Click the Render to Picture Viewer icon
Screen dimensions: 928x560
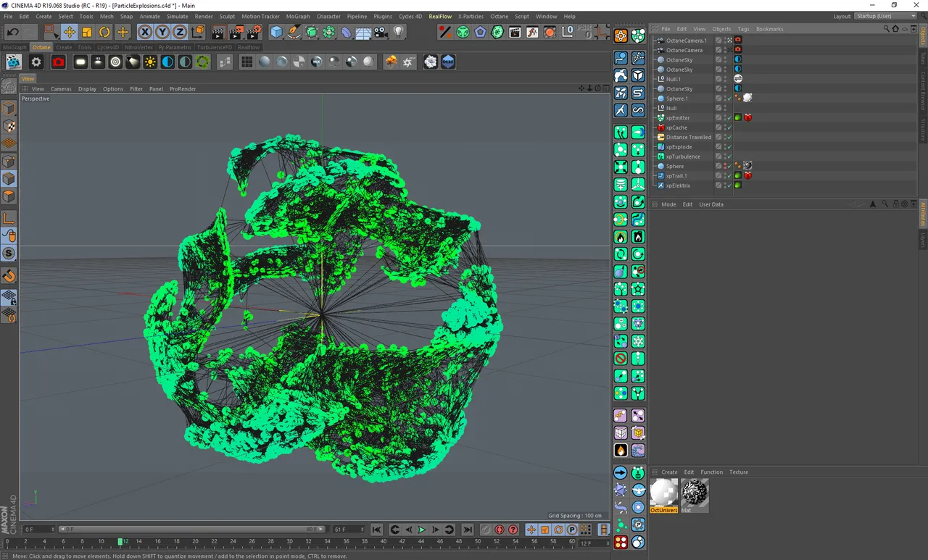point(236,32)
